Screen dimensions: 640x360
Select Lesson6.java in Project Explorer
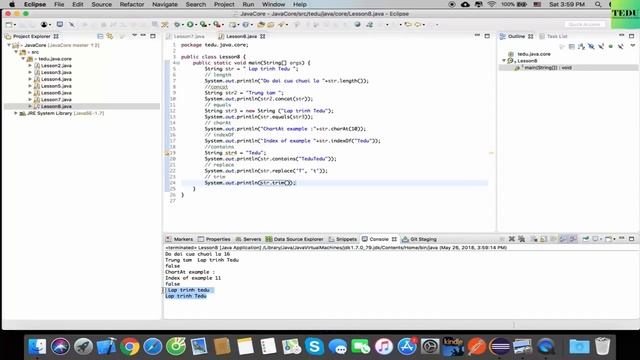(56, 93)
